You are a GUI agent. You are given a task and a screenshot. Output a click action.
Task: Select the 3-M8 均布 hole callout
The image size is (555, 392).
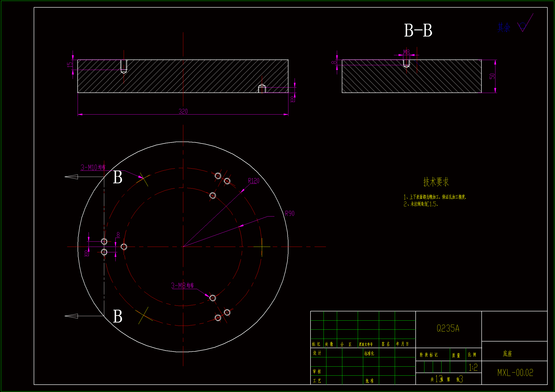tap(183, 286)
